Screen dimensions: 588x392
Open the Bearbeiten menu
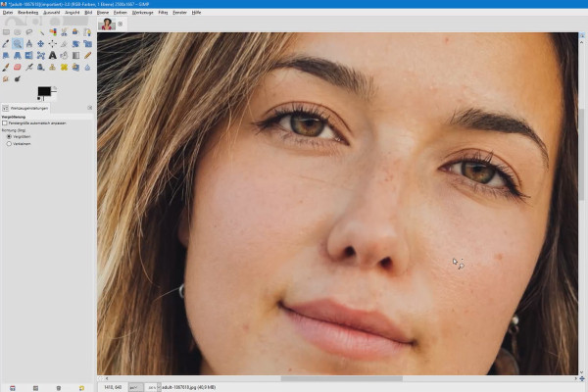pyautogui.click(x=27, y=13)
